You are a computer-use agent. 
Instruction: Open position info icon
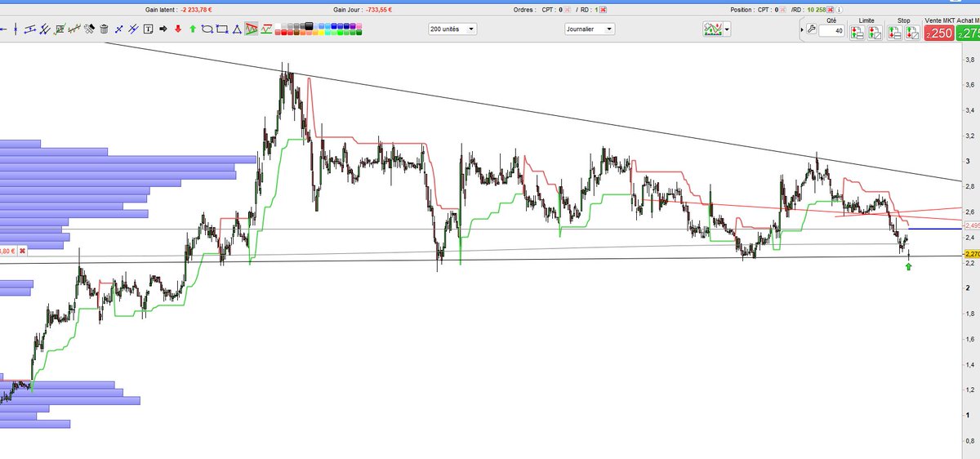[839, 10]
